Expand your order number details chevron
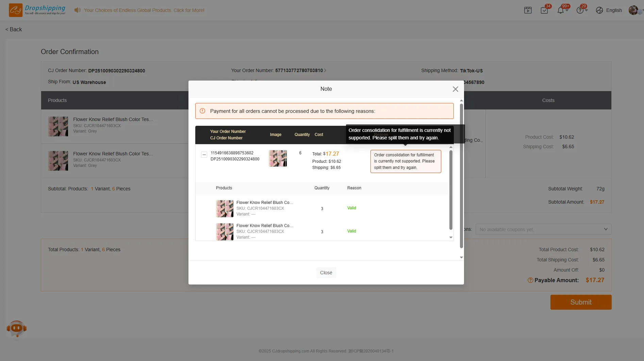 pyautogui.click(x=325, y=70)
